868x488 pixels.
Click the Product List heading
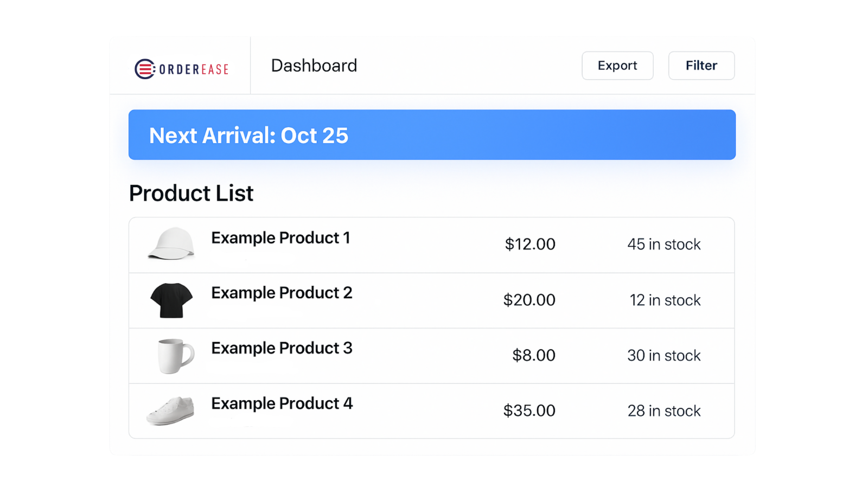pyautogui.click(x=191, y=194)
